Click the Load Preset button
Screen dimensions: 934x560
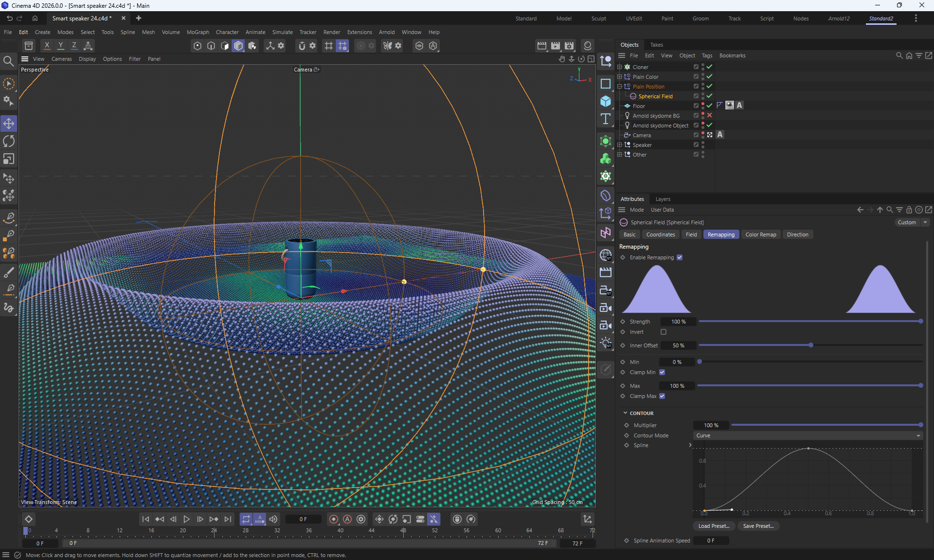[x=714, y=526]
